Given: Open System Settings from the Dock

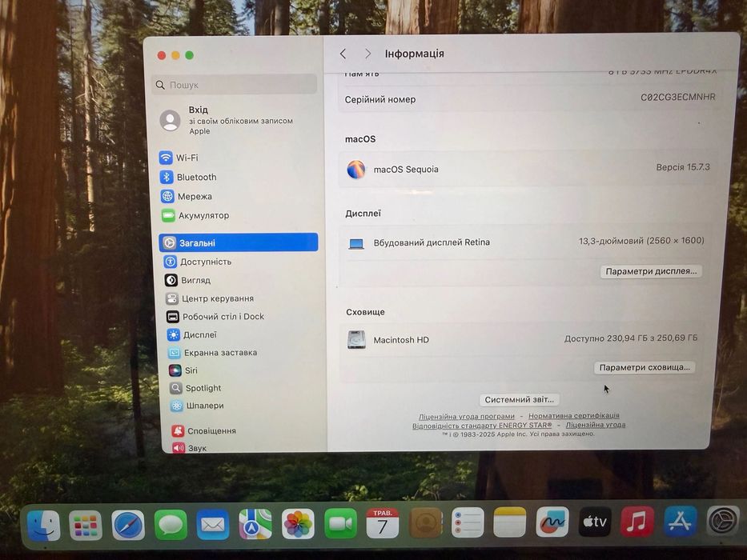Looking at the screenshot, I should tap(723, 521).
